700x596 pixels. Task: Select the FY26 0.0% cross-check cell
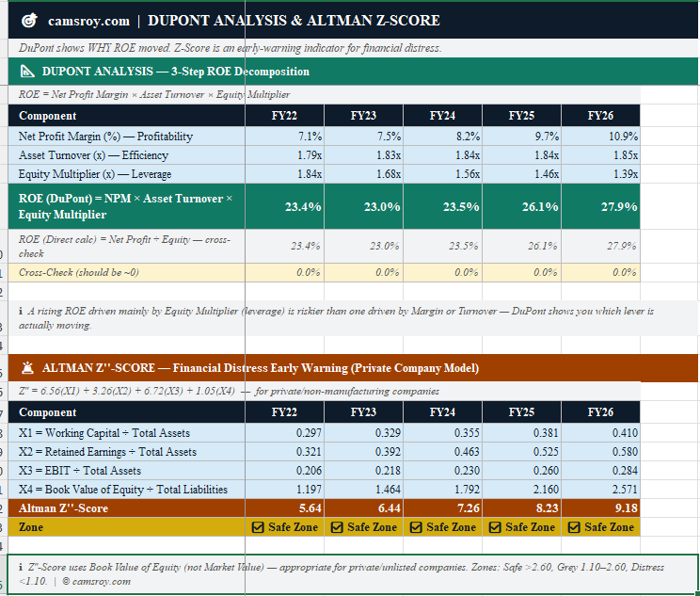[600, 272]
